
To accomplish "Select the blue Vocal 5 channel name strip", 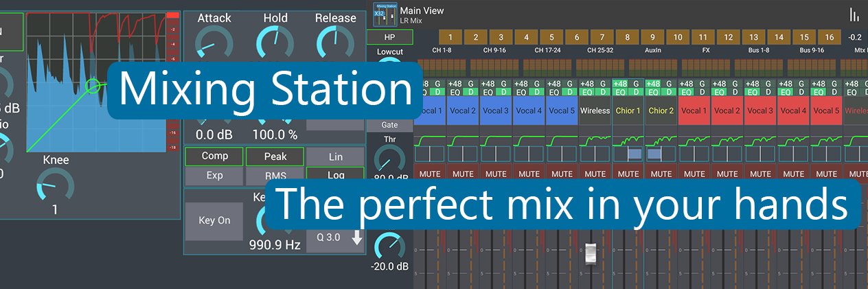I will (x=562, y=111).
